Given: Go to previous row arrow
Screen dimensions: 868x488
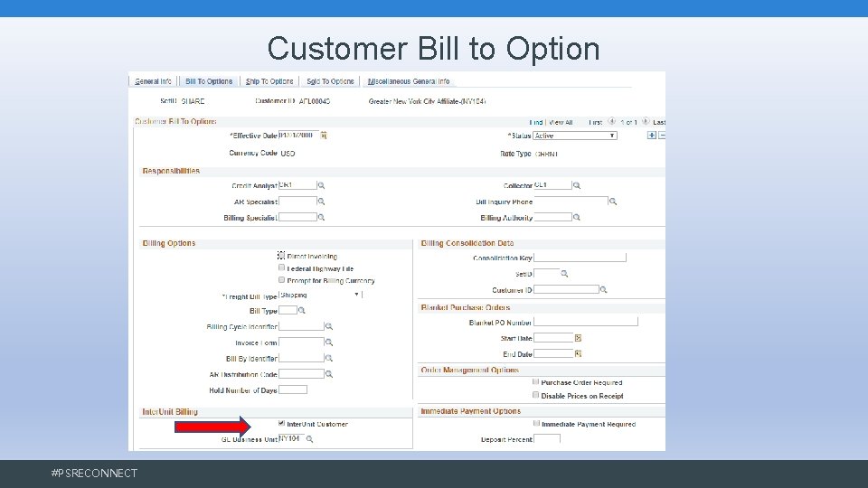Looking at the screenshot, I should coord(612,121).
